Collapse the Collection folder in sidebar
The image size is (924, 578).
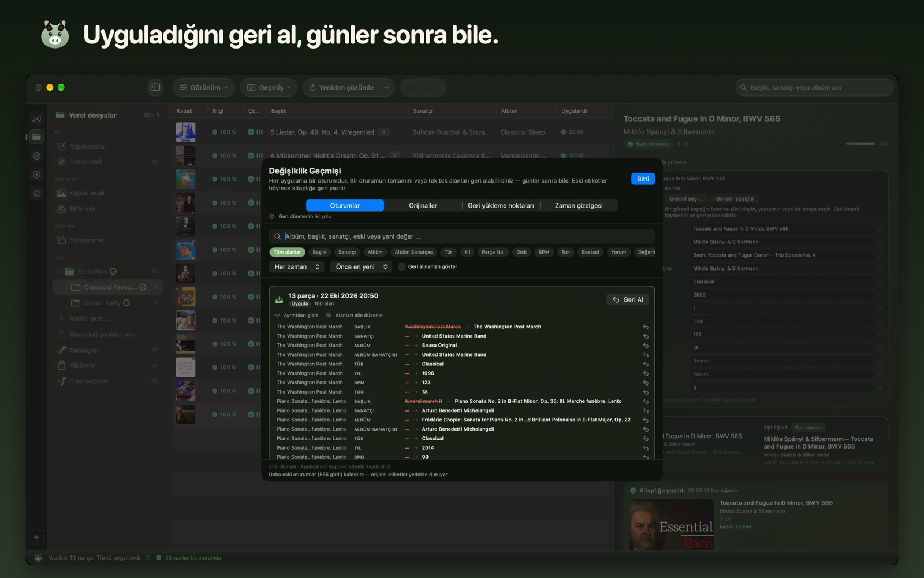point(58,271)
